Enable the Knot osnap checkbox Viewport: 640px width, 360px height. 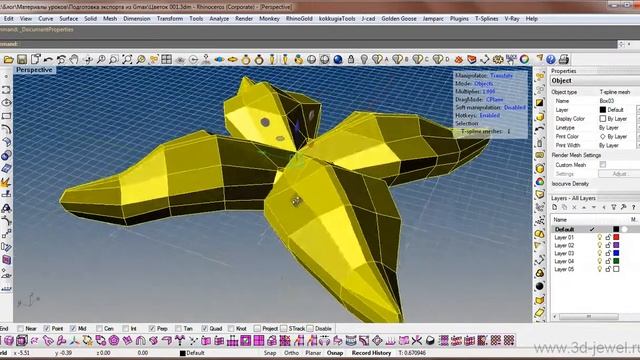pyautogui.click(x=231, y=329)
